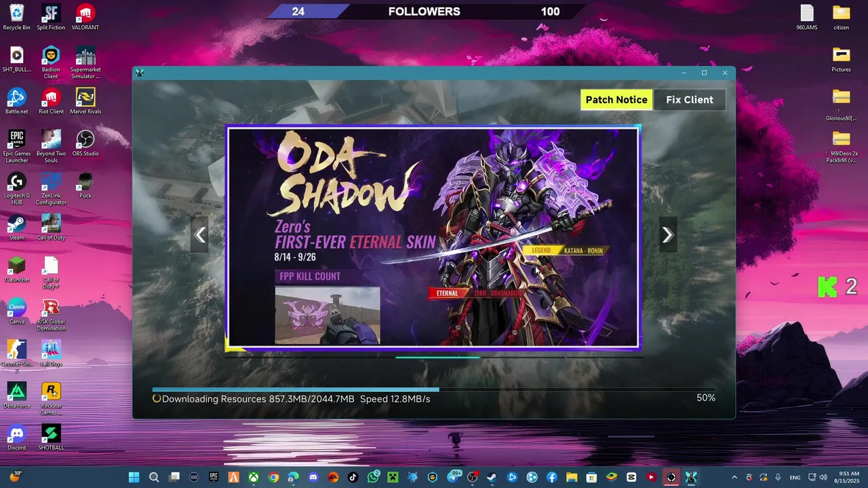
Task: Select Delta Force desktop shortcut
Action: [x=16, y=395]
